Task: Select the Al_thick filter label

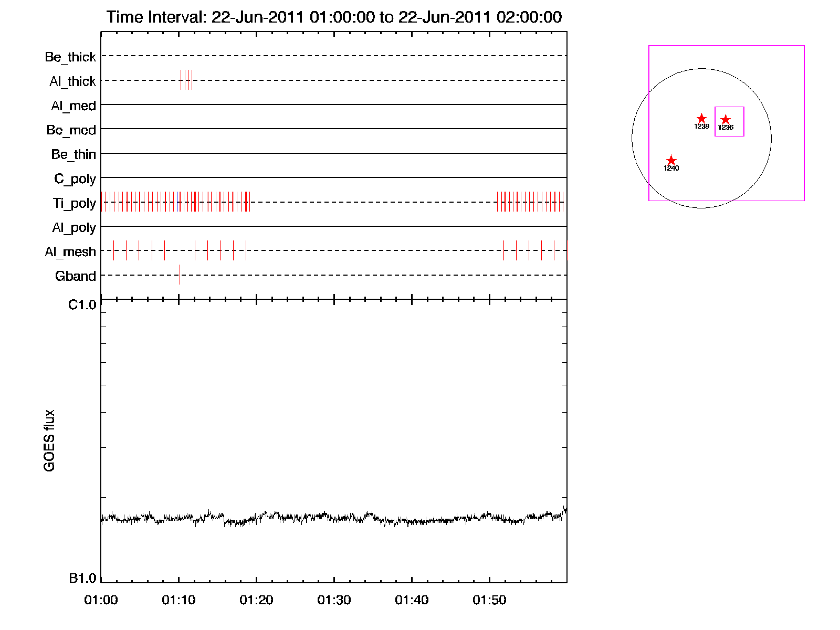Action: [72, 81]
